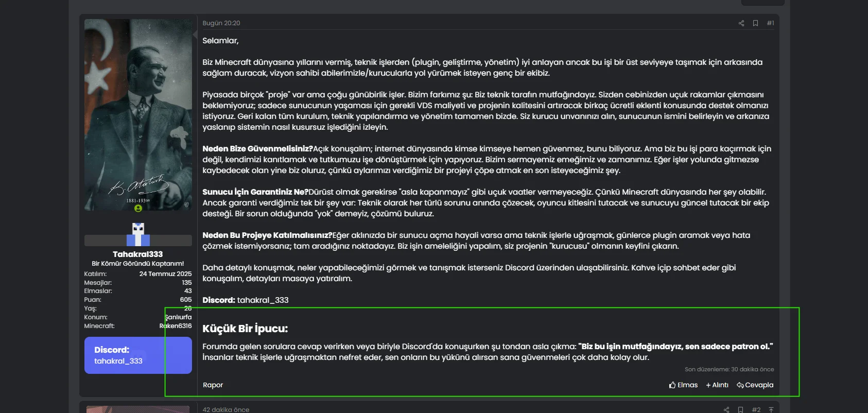Bookmark post #1 with the bookmark icon

click(x=755, y=23)
